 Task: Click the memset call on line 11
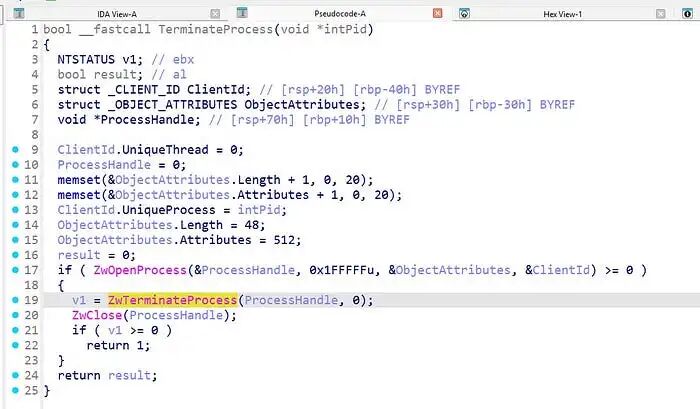click(79, 180)
